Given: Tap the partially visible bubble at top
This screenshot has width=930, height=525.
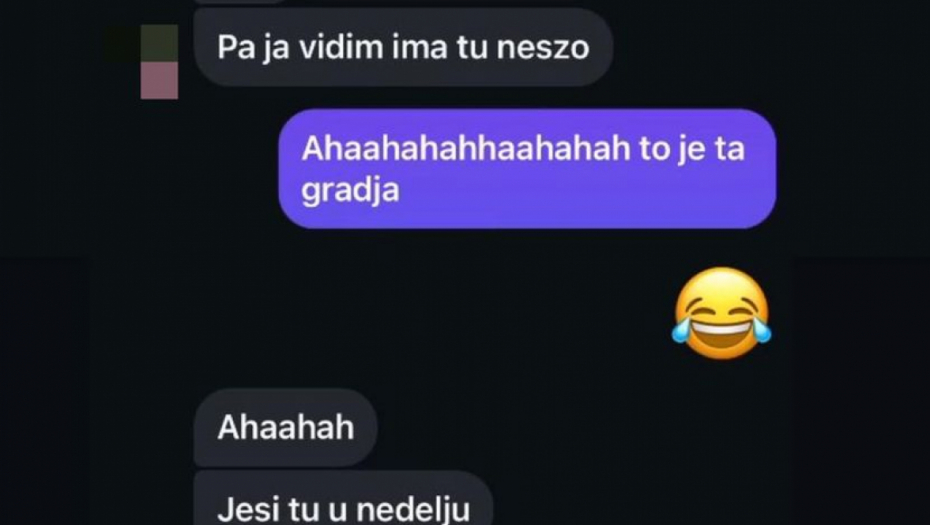Looking at the screenshot, I should 240,2.
